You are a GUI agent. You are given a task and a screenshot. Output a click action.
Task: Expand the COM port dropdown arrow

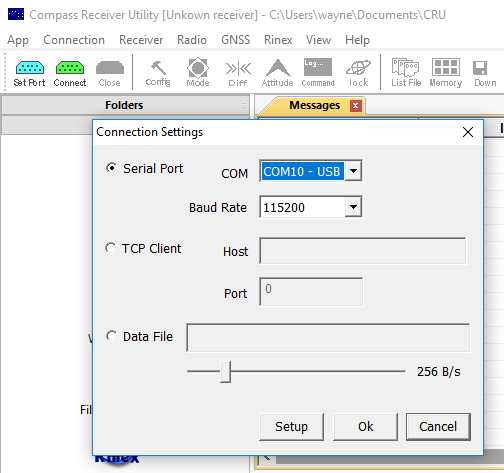353,171
